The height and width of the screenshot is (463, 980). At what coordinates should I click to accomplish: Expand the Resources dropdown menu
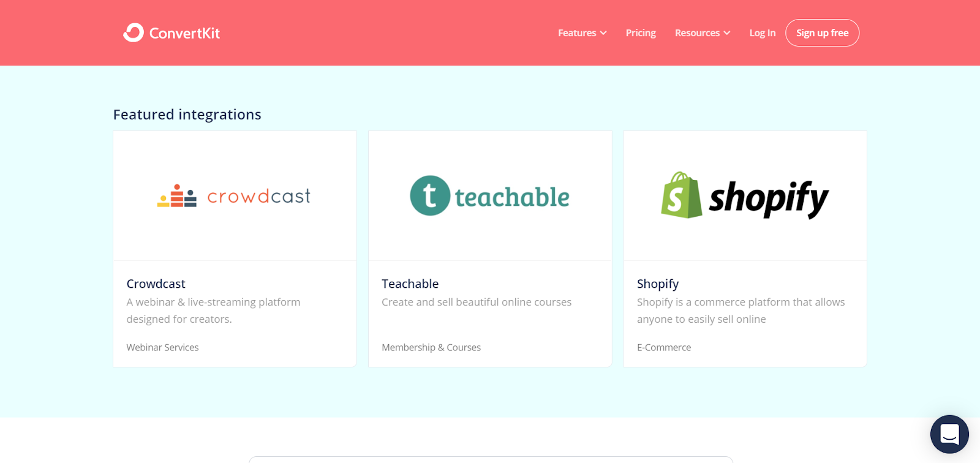point(703,33)
